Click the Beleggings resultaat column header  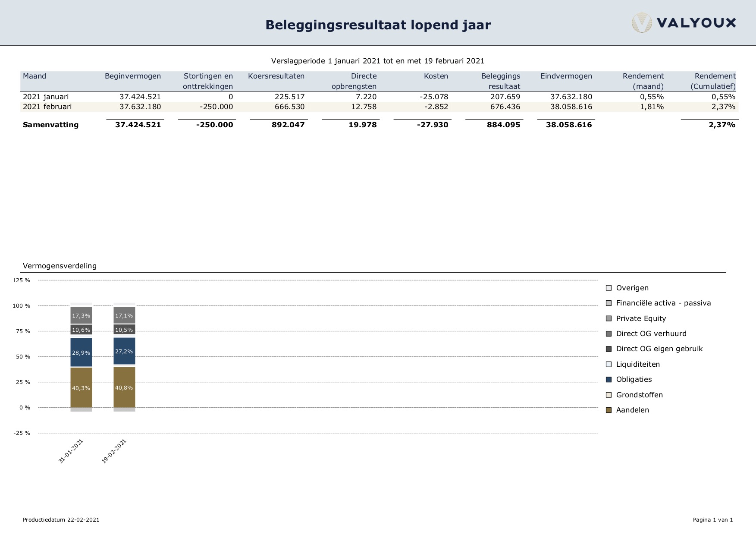pos(501,81)
